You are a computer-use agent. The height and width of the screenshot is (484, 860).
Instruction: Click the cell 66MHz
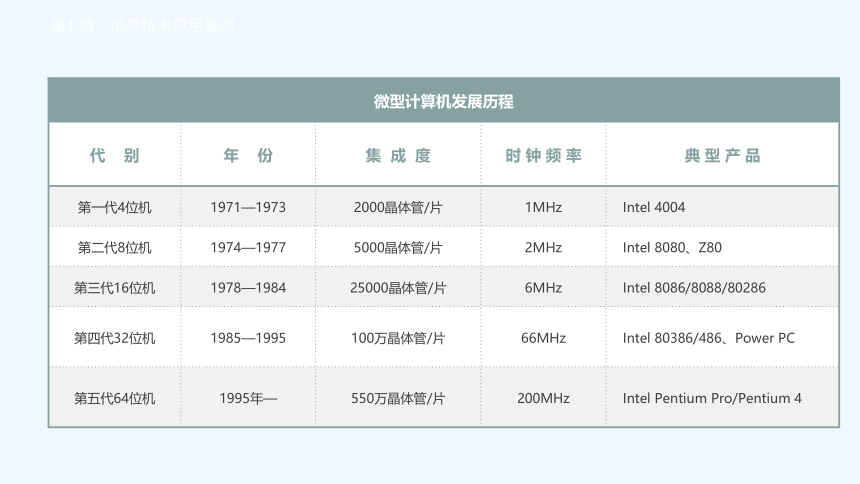click(544, 338)
